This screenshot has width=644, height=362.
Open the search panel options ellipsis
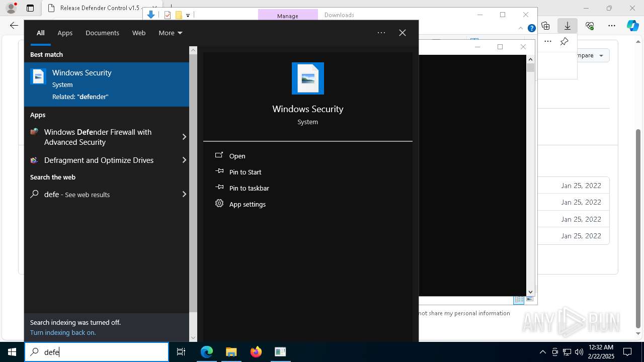tap(381, 33)
